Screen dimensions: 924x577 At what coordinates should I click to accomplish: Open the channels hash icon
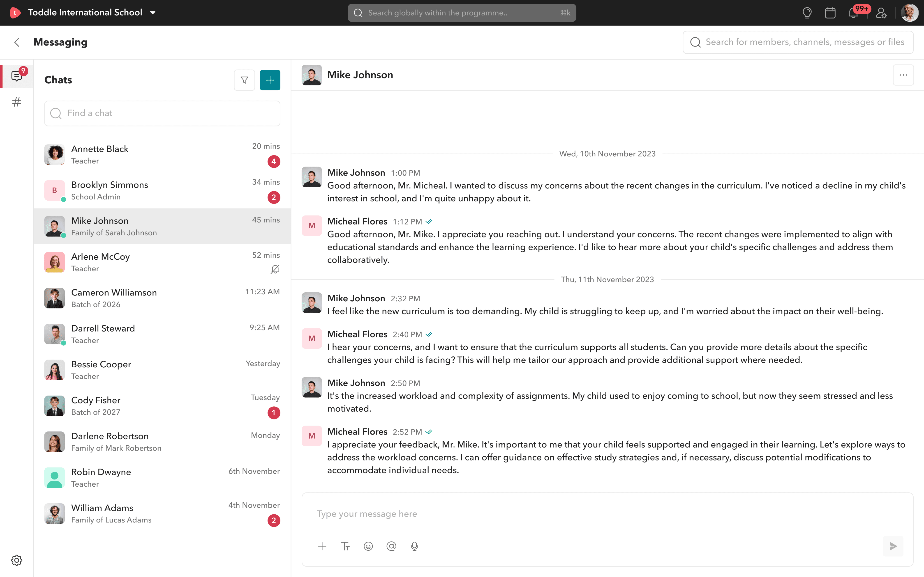coord(16,102)
